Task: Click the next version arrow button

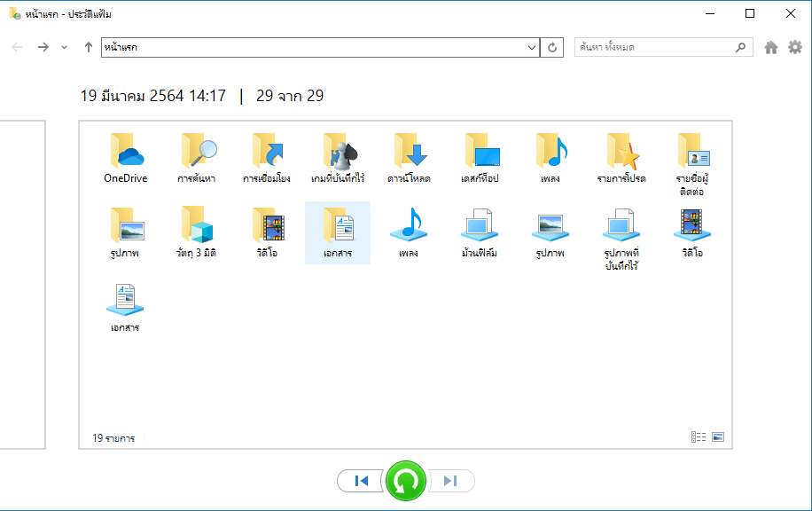Action: pyautogui.click(x=450, y=481)
